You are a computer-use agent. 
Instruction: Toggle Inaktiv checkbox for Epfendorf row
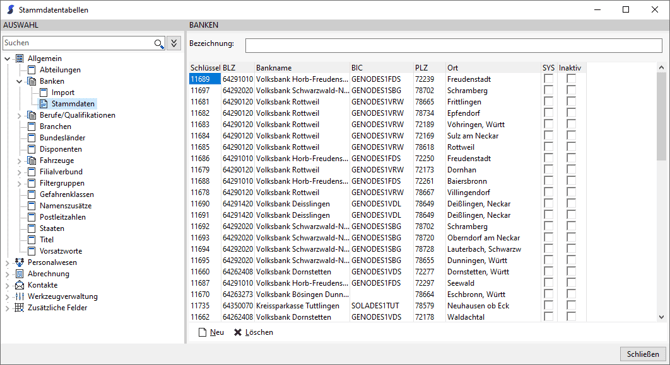(x=571, y=113)
